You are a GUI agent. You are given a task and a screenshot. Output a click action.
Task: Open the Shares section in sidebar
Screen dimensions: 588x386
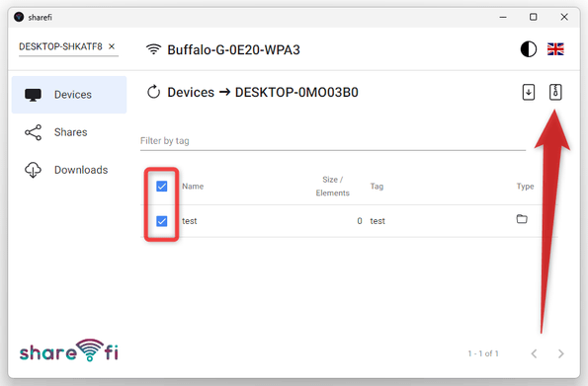pyautogui.click(x=69, y=132)
